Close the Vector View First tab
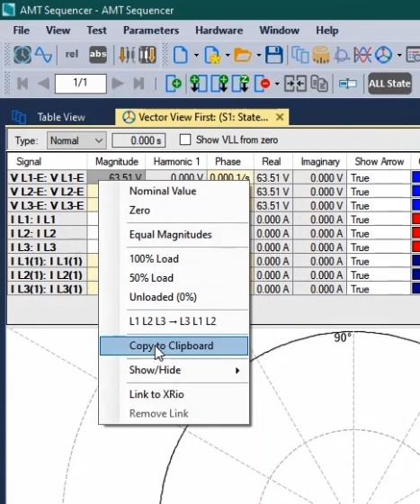This screenshot has height=504, width=420. pyautogui.click(x=280, y=117)
